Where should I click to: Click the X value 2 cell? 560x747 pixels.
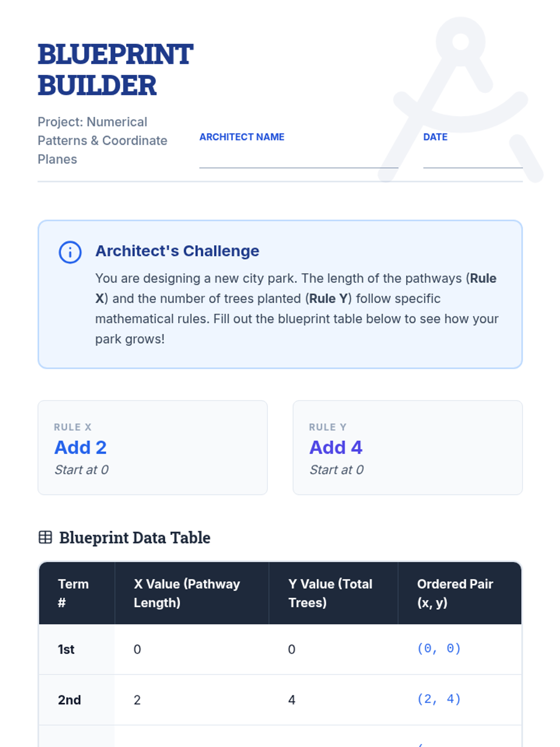(137, 700)
